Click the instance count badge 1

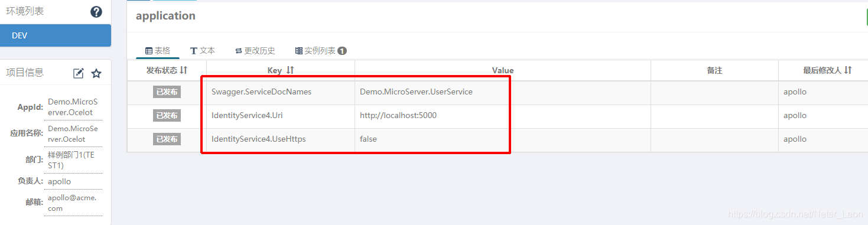342,51
